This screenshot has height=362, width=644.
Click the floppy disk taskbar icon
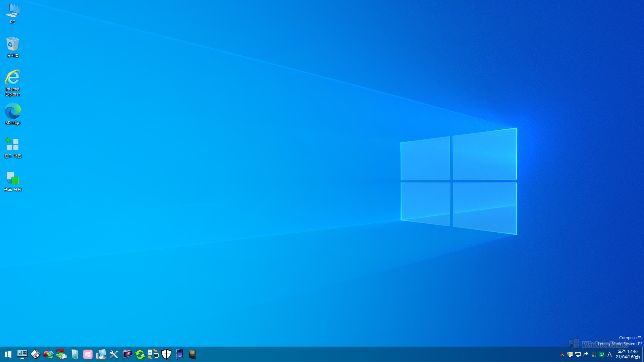[x=35, y=354]
